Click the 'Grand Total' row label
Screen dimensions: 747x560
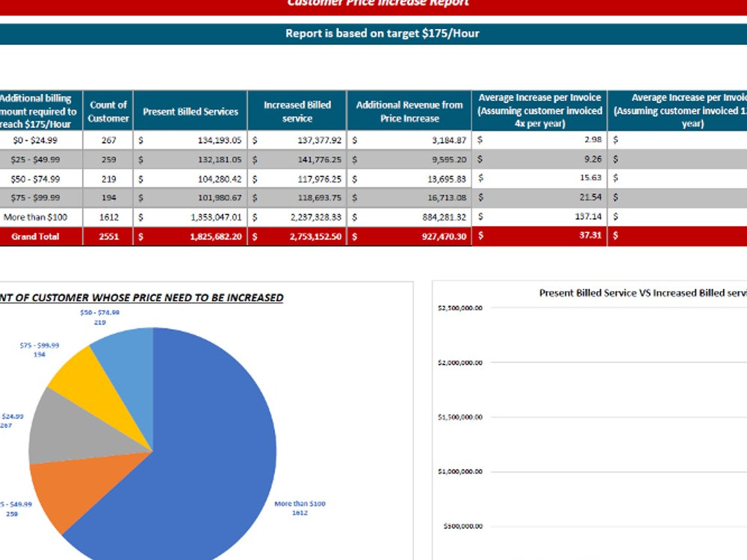pos(35,237)
